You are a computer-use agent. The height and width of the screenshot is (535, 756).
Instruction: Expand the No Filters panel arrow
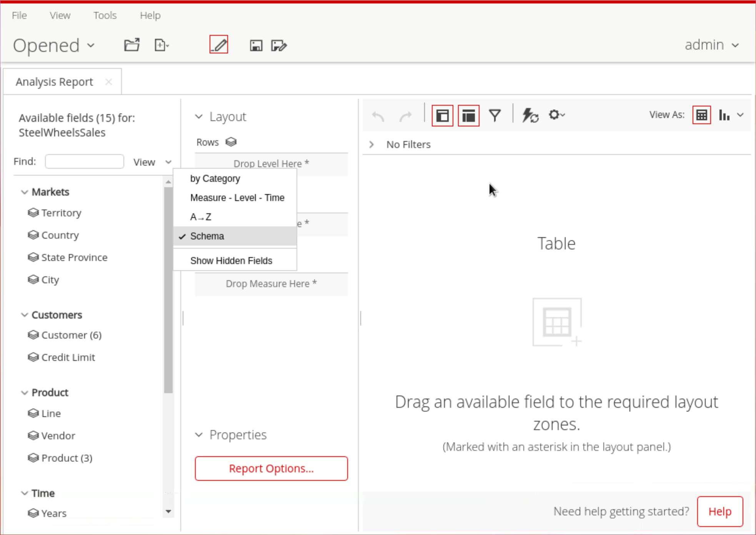point(371,145)
